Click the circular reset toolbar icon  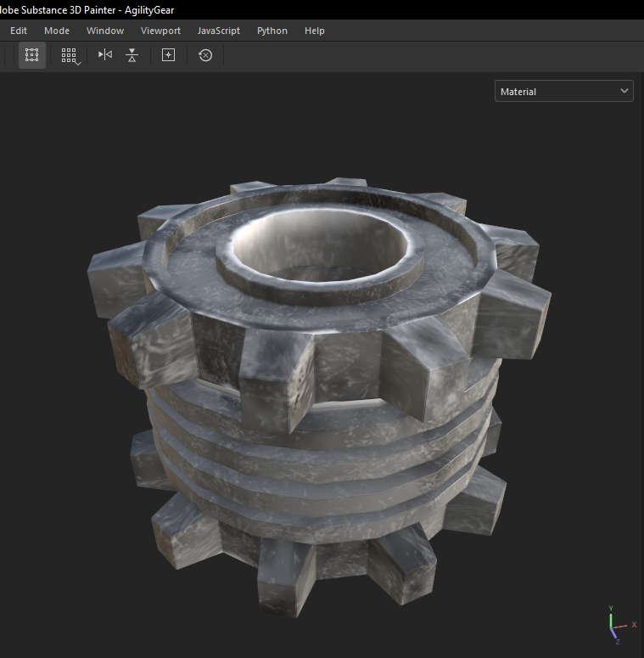tap(205, 55)
